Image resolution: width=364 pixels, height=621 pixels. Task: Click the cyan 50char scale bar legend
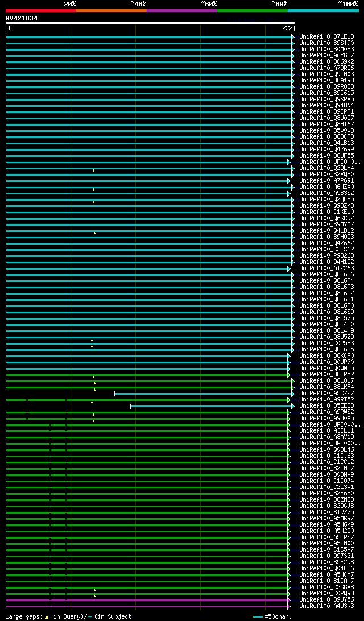click(258, 616)
